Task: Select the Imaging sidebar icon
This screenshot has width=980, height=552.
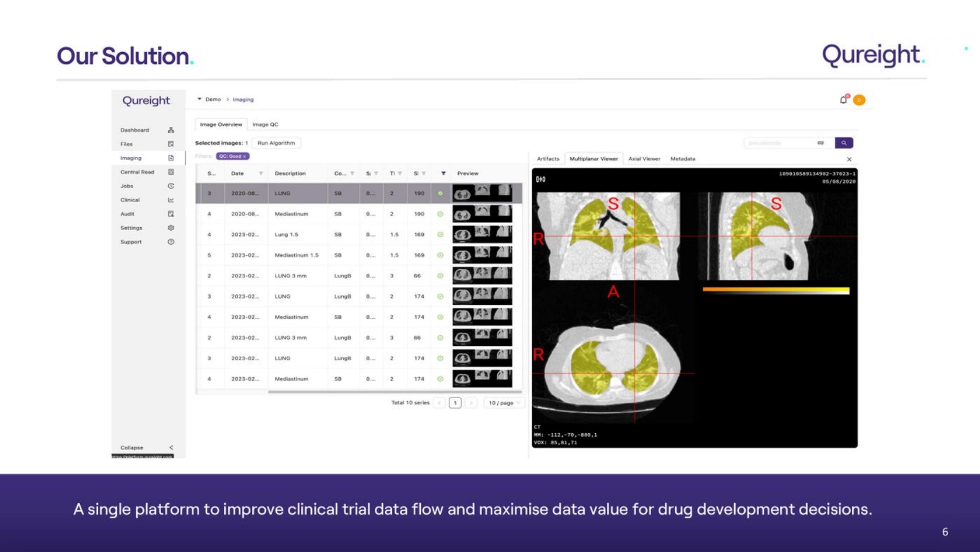Action: pos(171,158)
